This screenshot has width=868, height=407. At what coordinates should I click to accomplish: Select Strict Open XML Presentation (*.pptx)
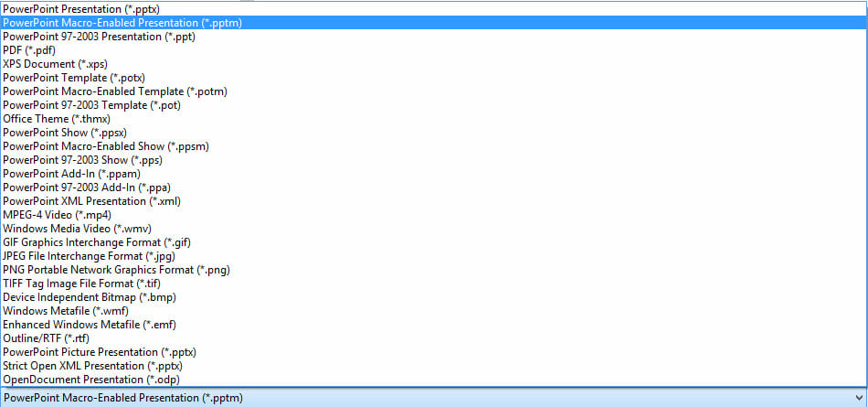point(433,366)
